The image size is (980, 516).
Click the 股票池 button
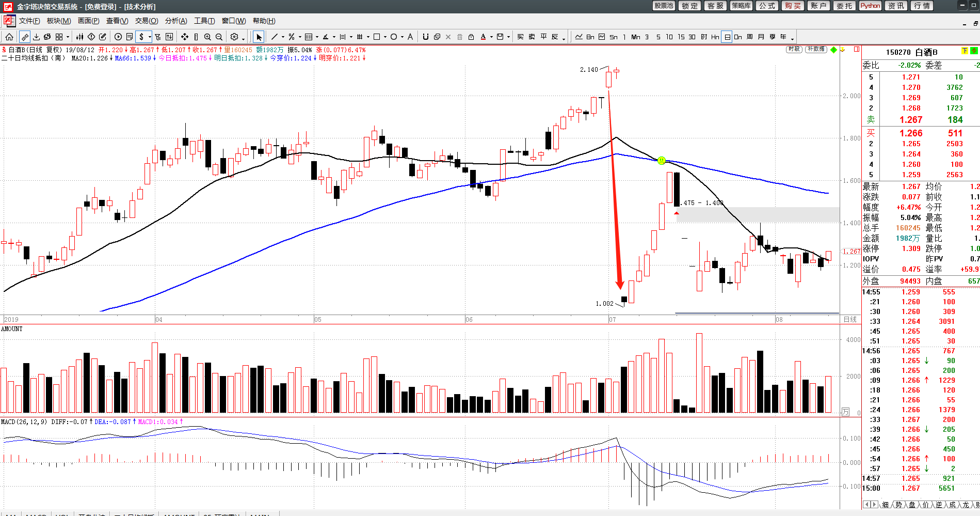click(664, 6)
